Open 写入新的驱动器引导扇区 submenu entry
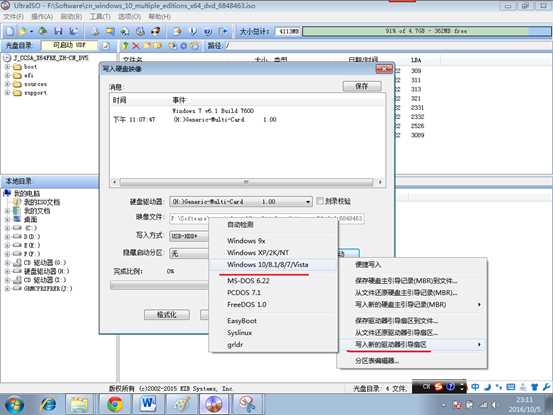This screenshot has height=415, width=553. point(412,344)
